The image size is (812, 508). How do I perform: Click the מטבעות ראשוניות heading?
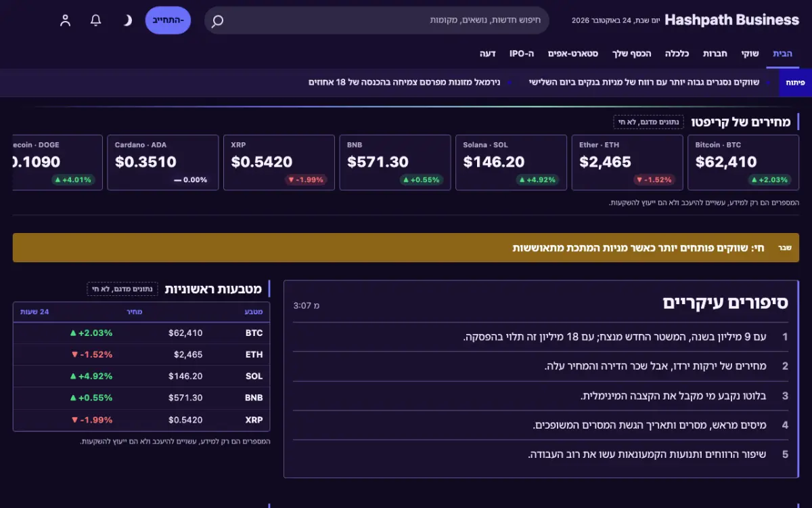click(x=213, y=289)
